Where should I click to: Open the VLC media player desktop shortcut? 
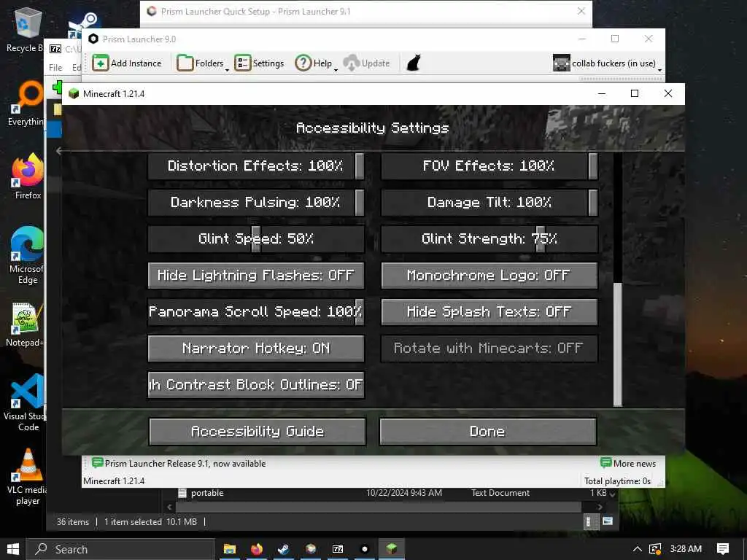[x=28, y=476]
